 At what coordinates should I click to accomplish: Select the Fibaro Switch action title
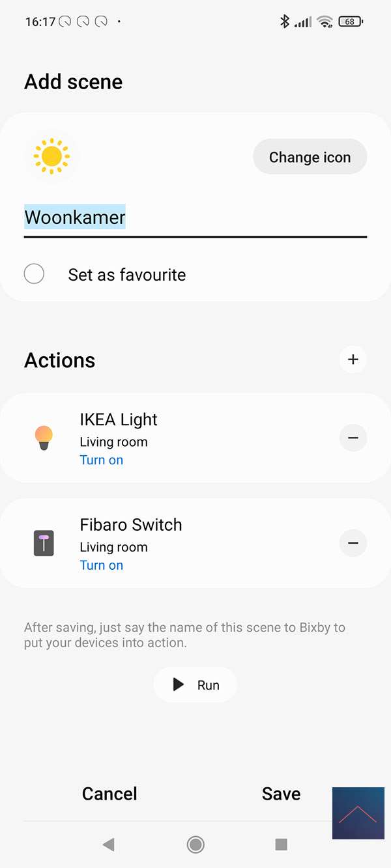(x=131, y=525)
